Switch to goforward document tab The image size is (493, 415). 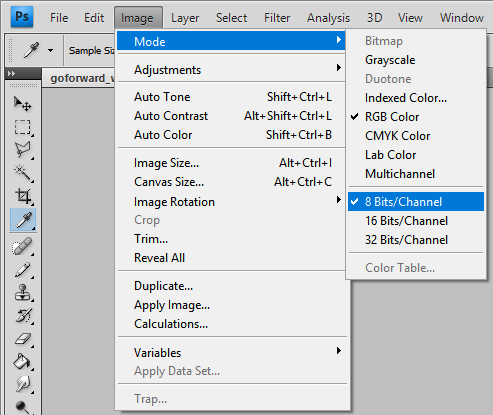(x=79, y=78)
